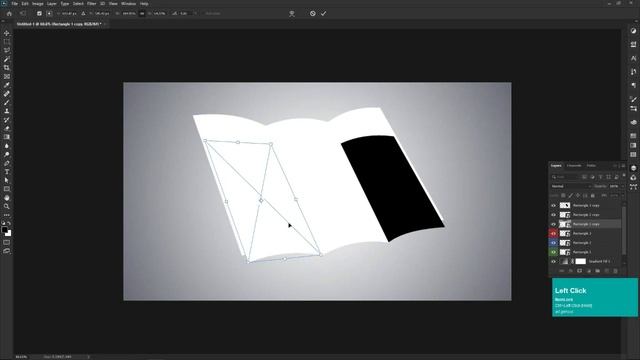Open the Layer menu
This screenshot has width=640, height=360.
tap(52, 4)
